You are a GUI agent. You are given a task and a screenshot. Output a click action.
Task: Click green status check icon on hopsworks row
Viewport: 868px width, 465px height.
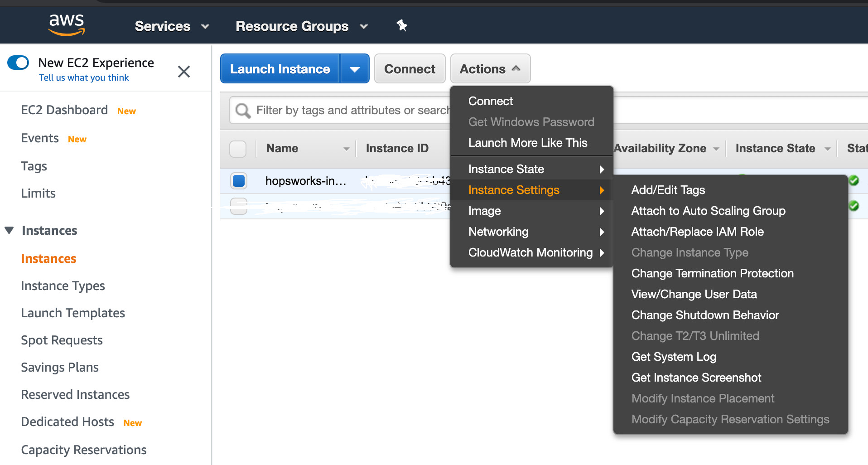854,180
